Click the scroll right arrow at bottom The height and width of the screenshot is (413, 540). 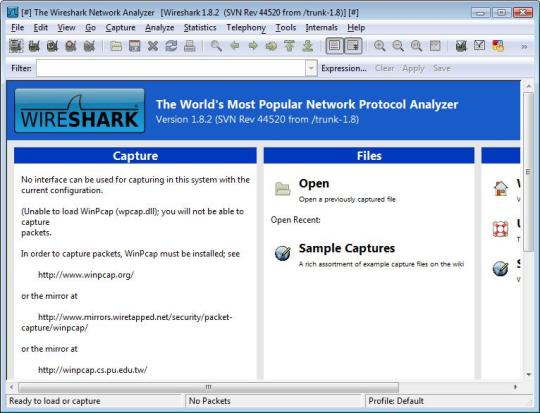point(515,387)
